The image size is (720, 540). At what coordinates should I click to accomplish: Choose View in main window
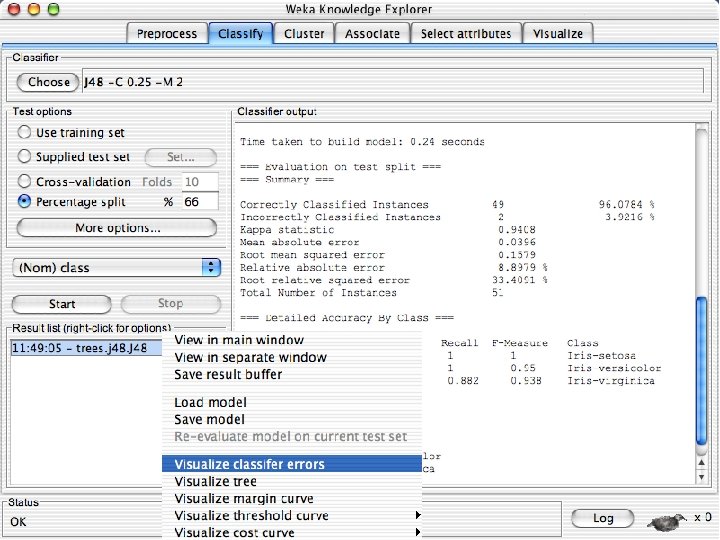[292, 340]
